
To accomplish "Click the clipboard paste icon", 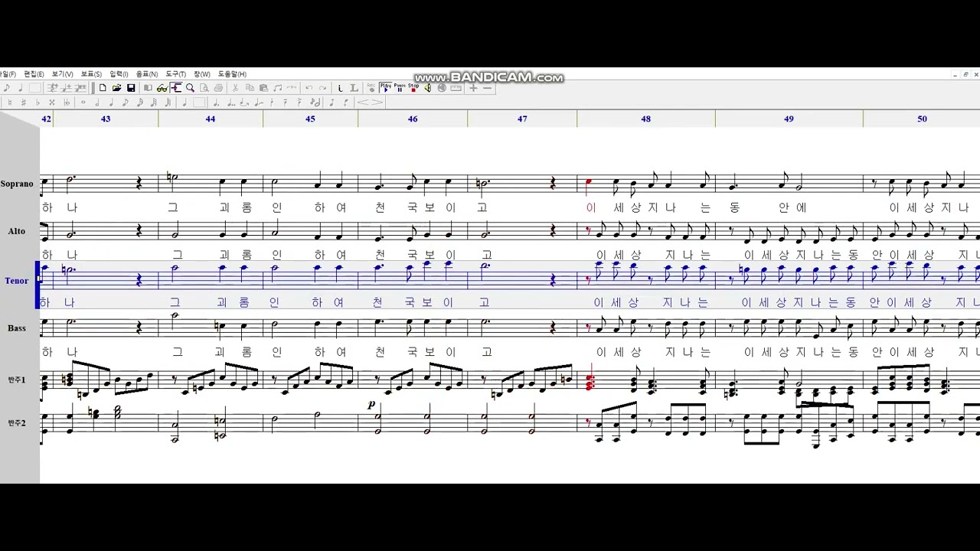I will pos(263,88).
